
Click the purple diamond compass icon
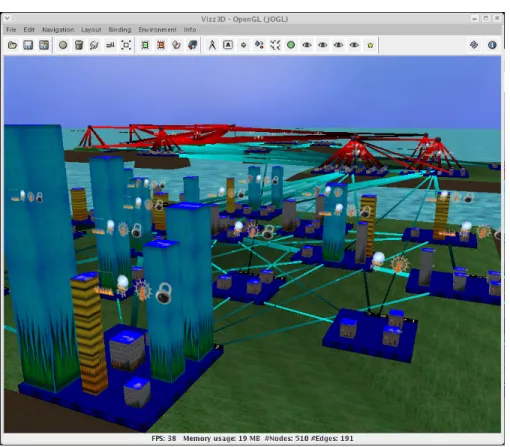pyautogui.click(x=474, y=45)
